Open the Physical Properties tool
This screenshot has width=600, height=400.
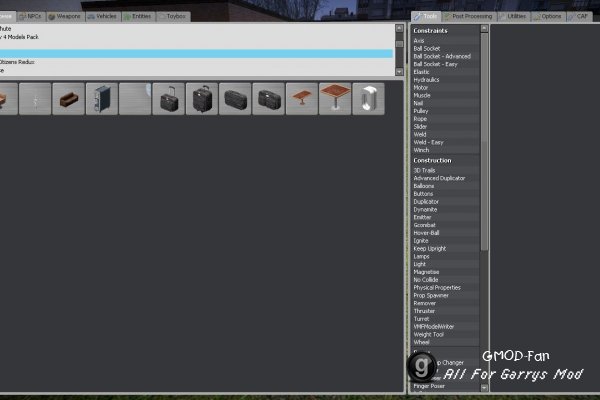point(445,287)
